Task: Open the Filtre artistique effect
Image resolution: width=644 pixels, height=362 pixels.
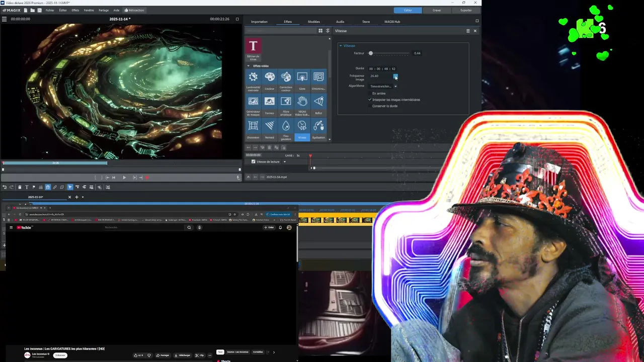Action: [x=286, y=105]
